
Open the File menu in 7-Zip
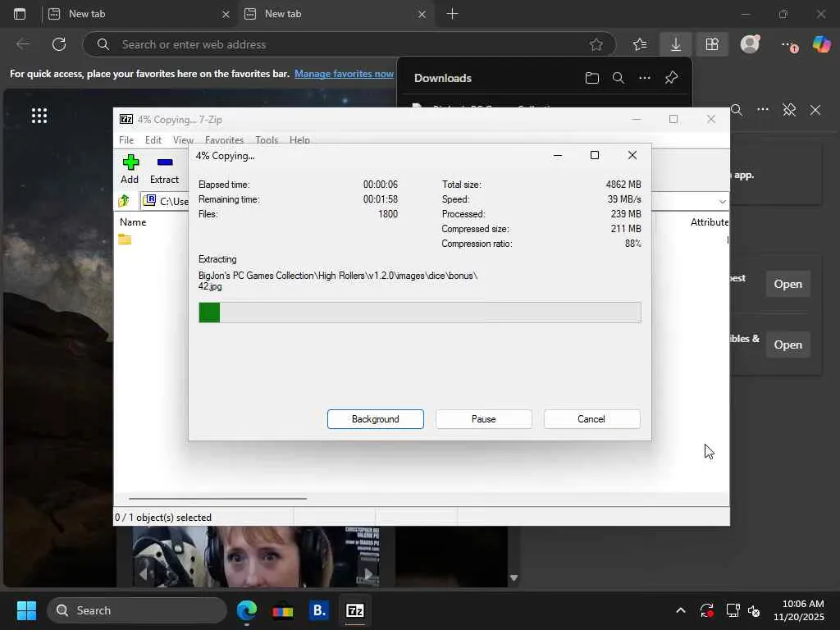(x=126, y=139)
